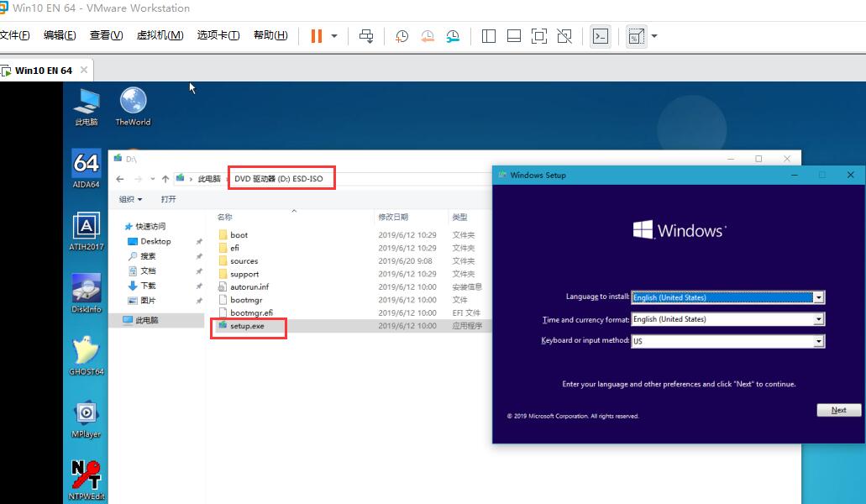Click the stretch guest display icon
The width and height of the screenshot is (866, 504).
[x=636, y=36]
